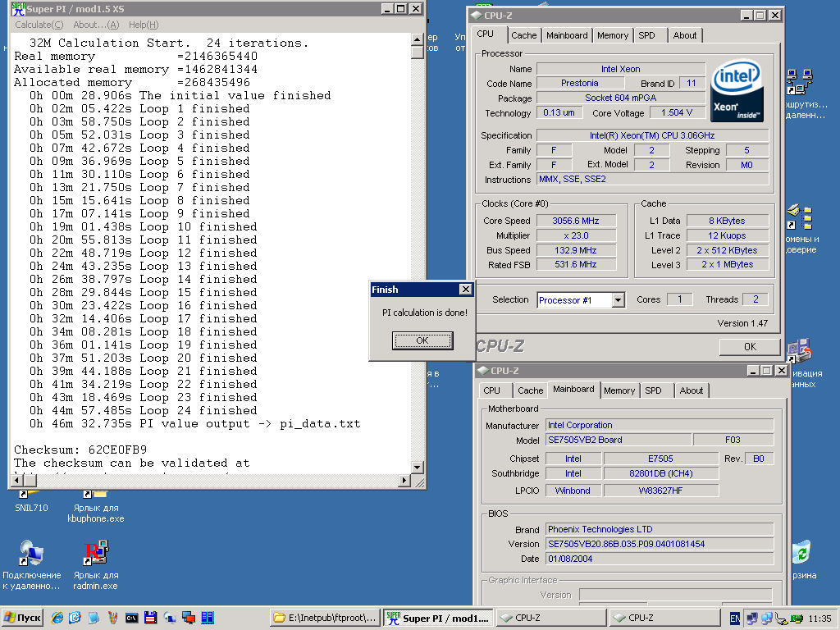Click the Code Name value Prestonia

coord(580,83)
